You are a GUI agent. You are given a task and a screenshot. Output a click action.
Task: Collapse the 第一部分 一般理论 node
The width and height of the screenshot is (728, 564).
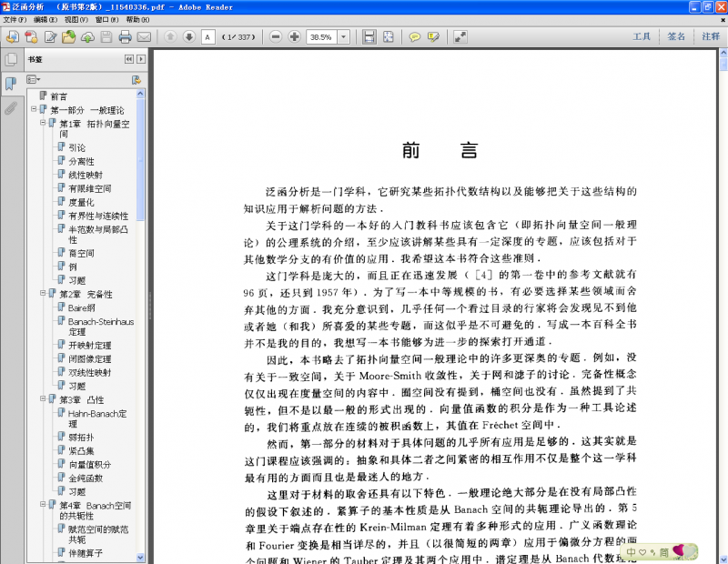point(34,109)
